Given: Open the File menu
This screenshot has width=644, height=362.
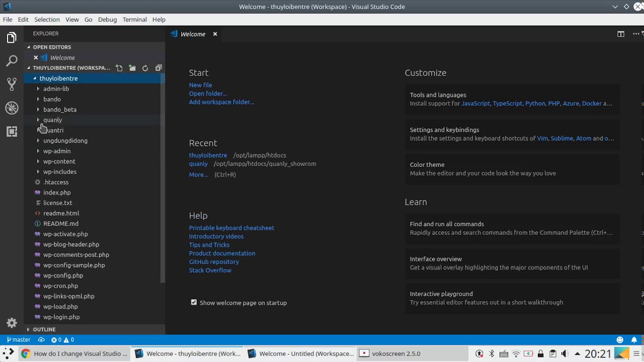Looking at the screenshot, I should (x=8, y=19).
